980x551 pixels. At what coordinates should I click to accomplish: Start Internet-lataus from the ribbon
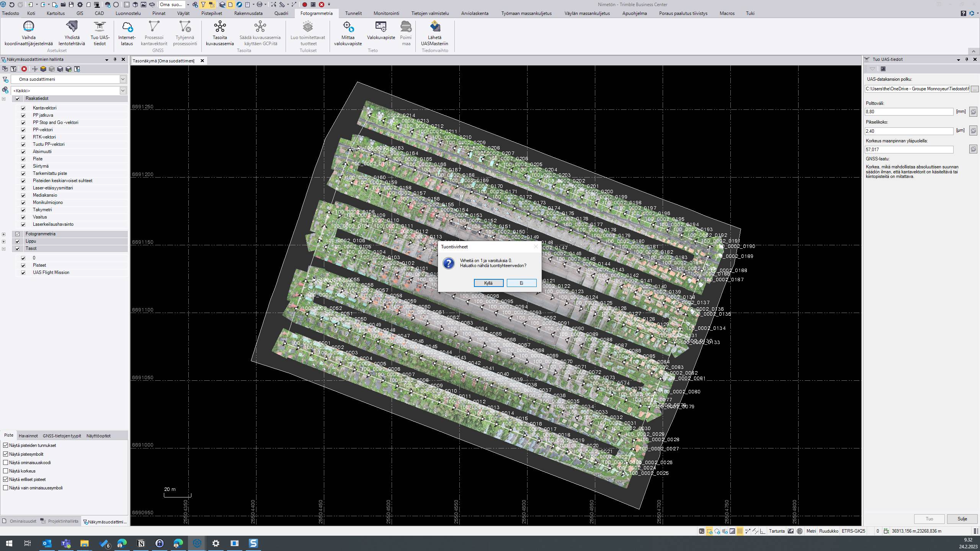click(x=127, y=33)
